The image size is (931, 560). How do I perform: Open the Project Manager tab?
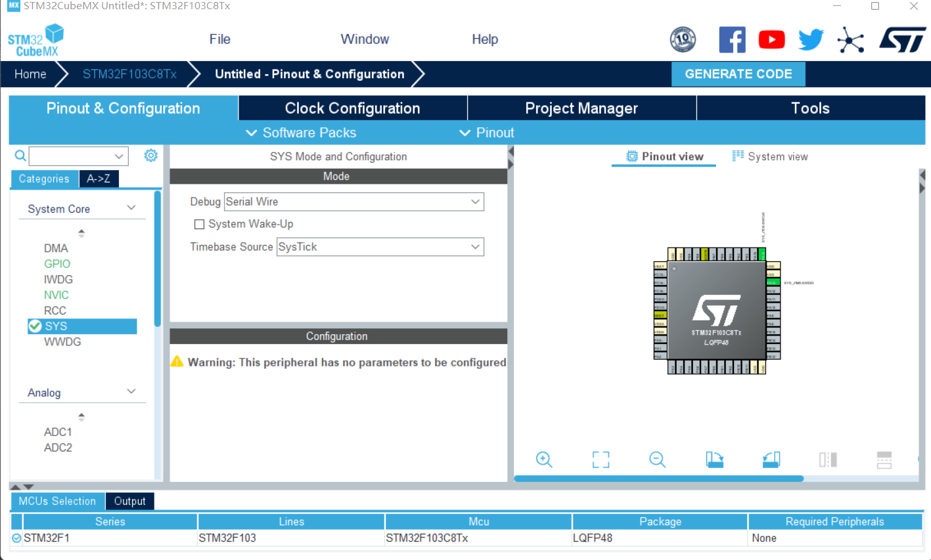pyautogui.click(x=581, y=108)
